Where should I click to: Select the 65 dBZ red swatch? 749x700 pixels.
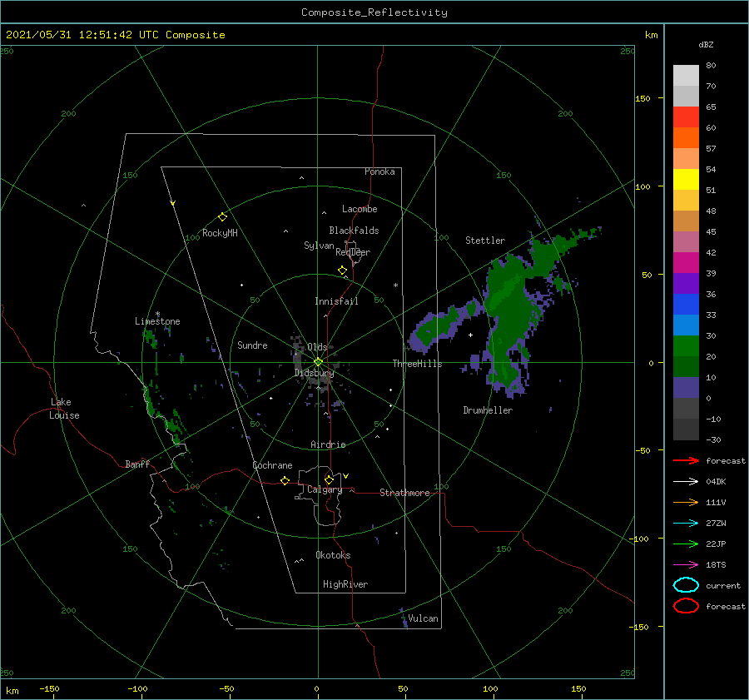[x=686, y=117]
